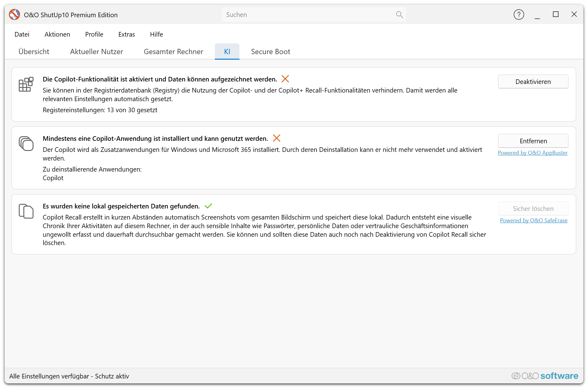The width and height of the screenshot is (588, 388).
Task: Click the description starting 'Sie können in der Registrierdatenbank'
Action: [x=250, y=95]
